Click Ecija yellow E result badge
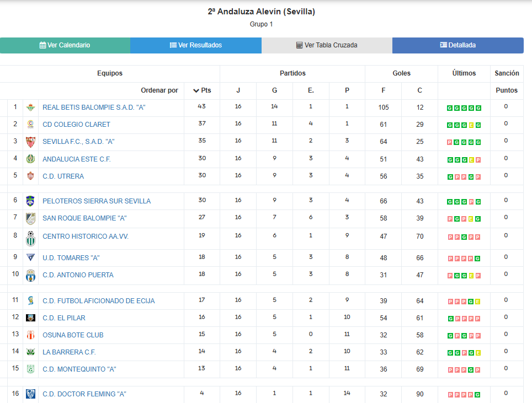 [477, 302]
